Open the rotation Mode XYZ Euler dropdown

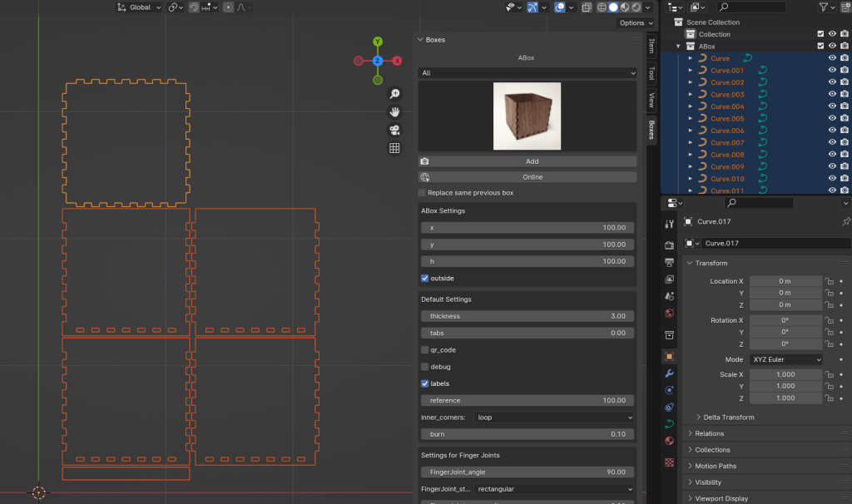point(785,359)
